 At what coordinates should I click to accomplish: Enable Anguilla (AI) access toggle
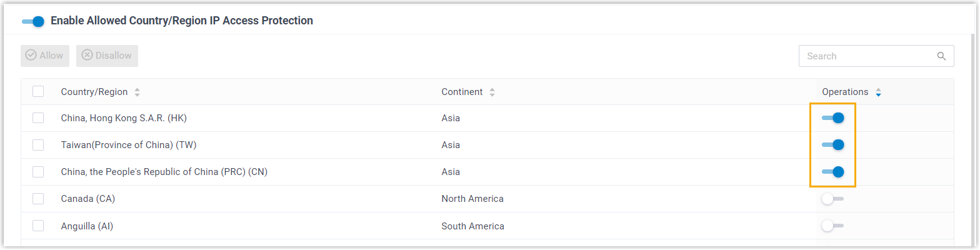click(832, 226)
